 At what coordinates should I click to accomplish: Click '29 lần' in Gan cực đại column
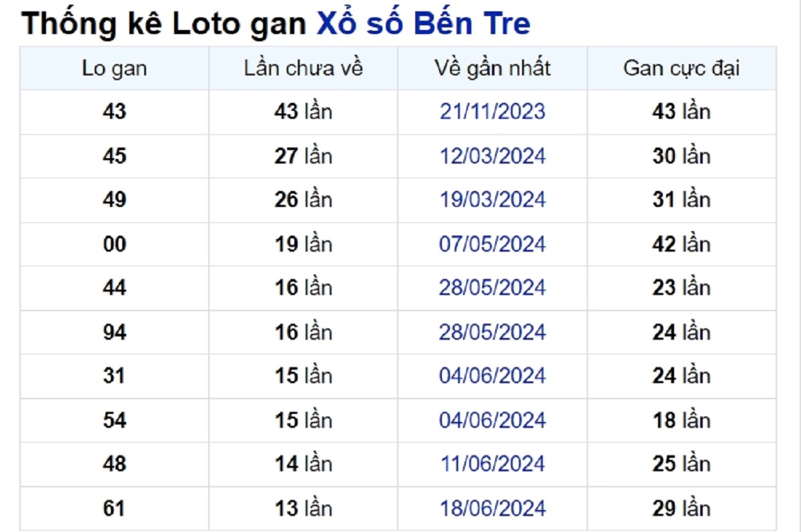coord(682,509)
